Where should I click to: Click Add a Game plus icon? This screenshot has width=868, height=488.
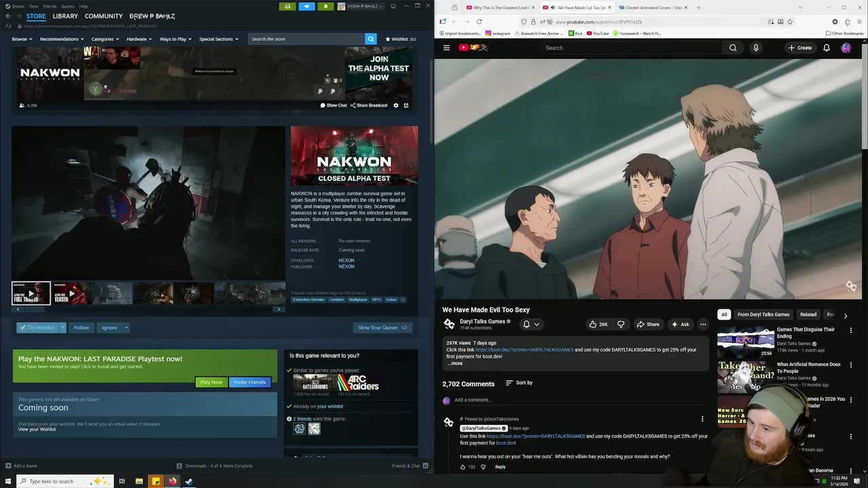pos(8,466)
